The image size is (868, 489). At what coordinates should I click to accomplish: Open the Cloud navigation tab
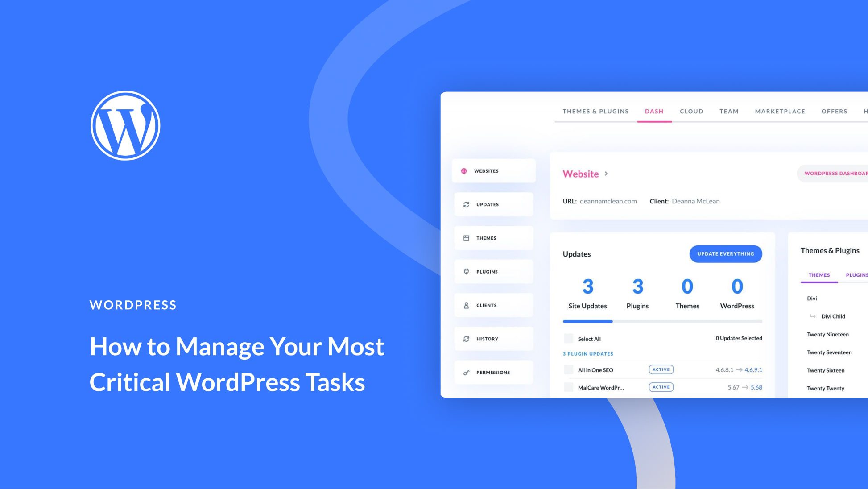coord(691,111)
